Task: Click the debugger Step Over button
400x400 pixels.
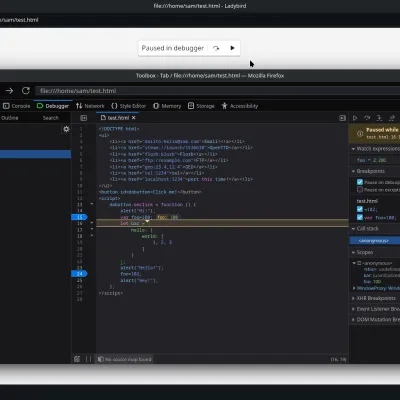Action: coord(367,118)
